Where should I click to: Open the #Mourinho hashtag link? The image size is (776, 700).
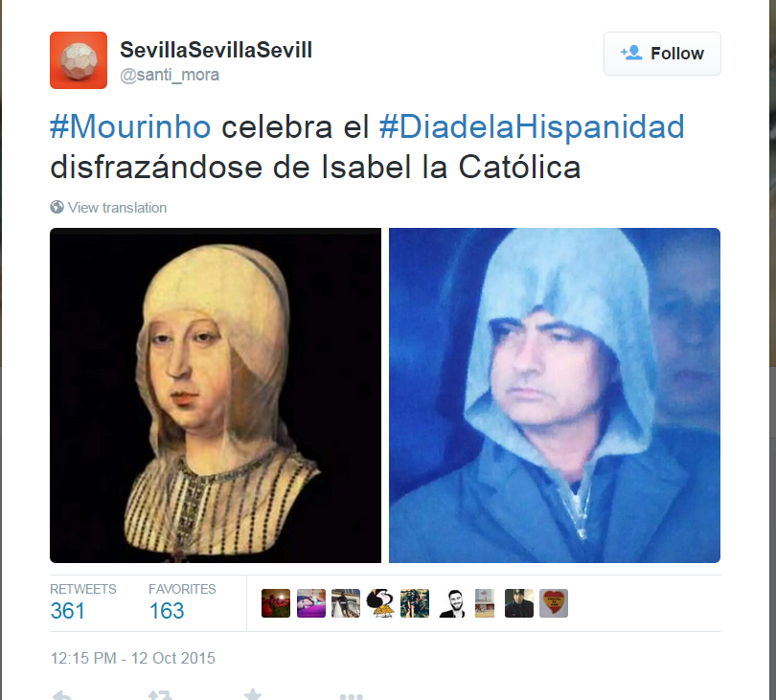[x=130, y=126]
